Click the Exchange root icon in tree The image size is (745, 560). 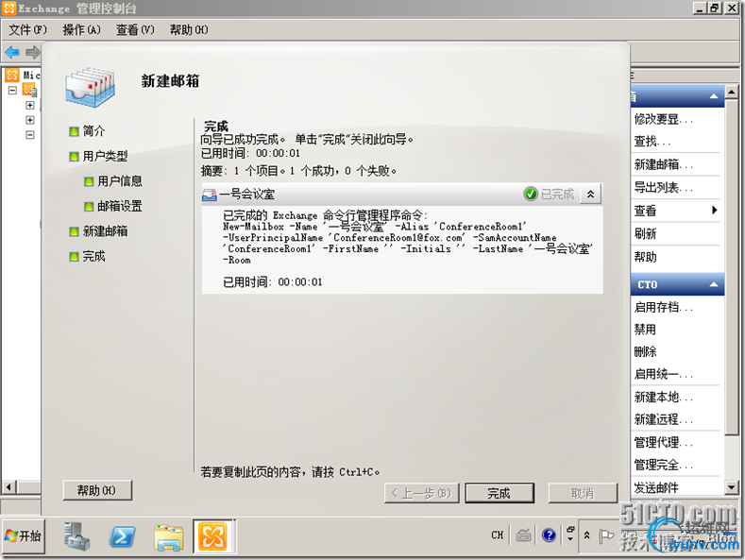click(x=12, y=76)
